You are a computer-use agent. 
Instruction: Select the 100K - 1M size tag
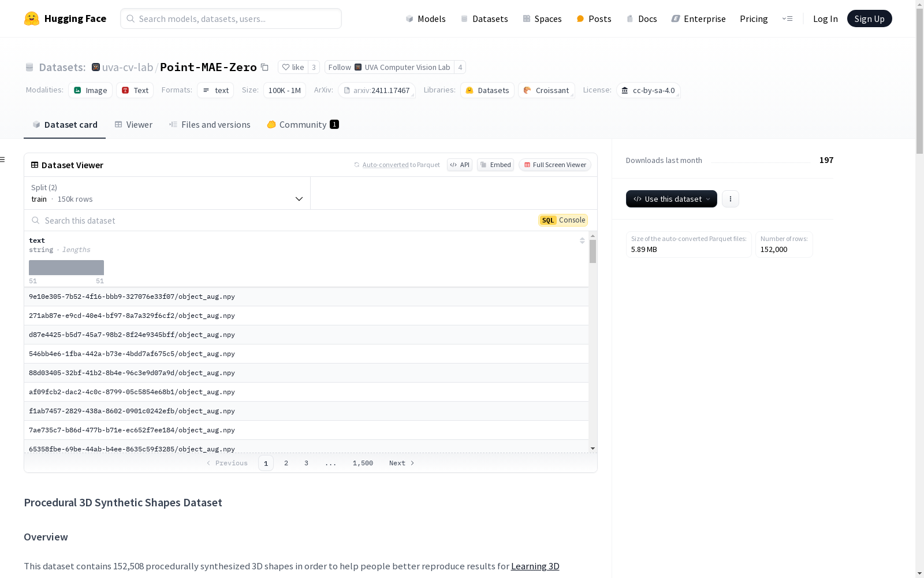pos(285,90)
